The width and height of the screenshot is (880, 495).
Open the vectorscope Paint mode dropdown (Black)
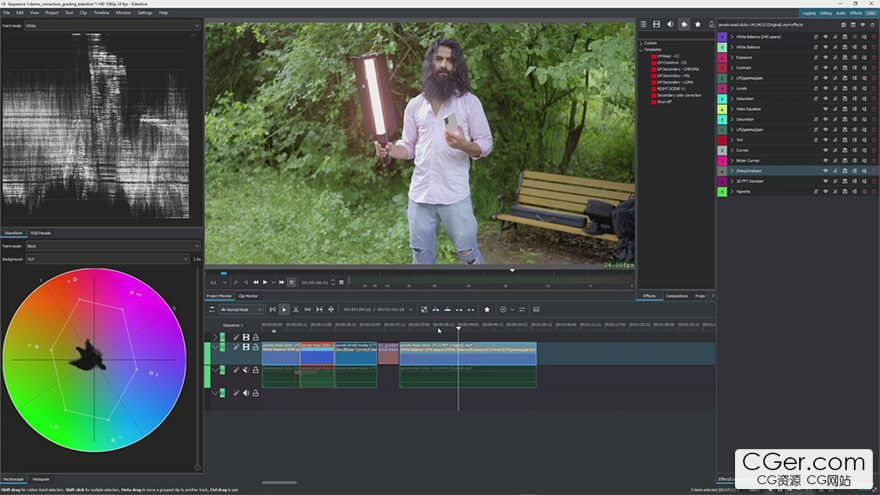112,246
